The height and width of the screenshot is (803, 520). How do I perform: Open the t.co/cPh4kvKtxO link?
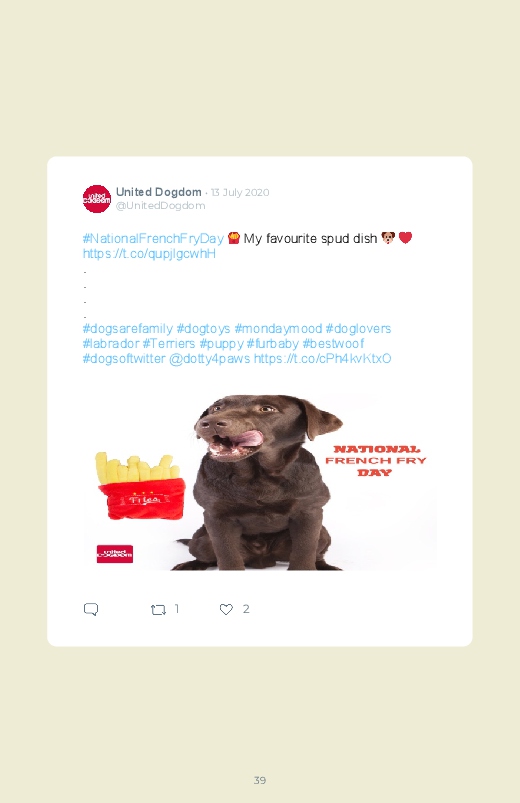pyautogui.click(x=323, y=358)
